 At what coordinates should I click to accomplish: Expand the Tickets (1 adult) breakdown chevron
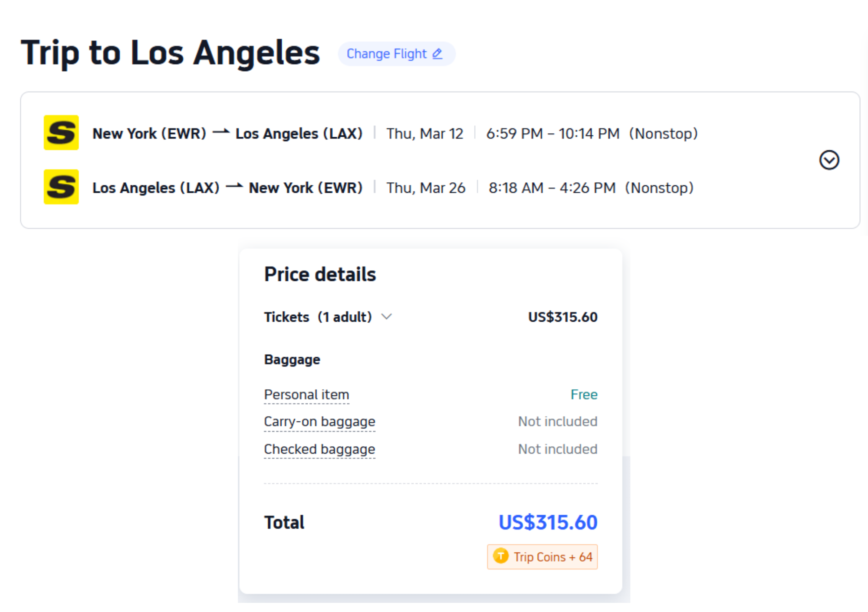point(386,317)
